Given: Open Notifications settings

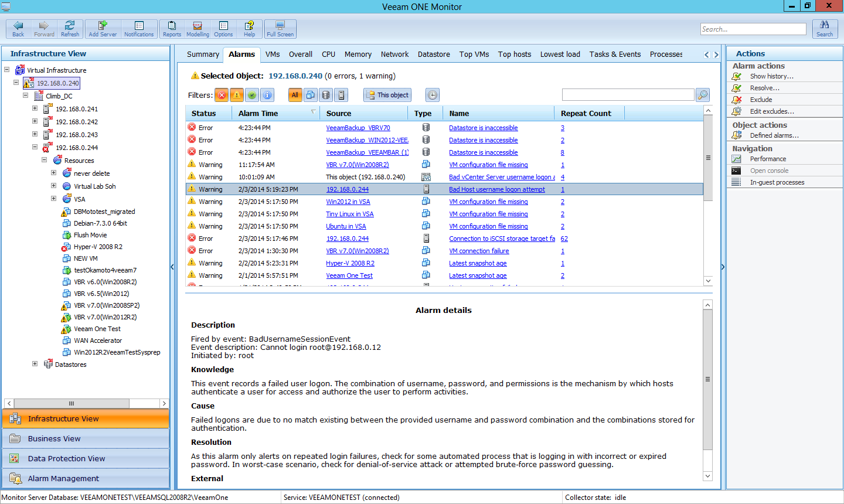Looking at the screenshot, I should (x=139, y=29).
